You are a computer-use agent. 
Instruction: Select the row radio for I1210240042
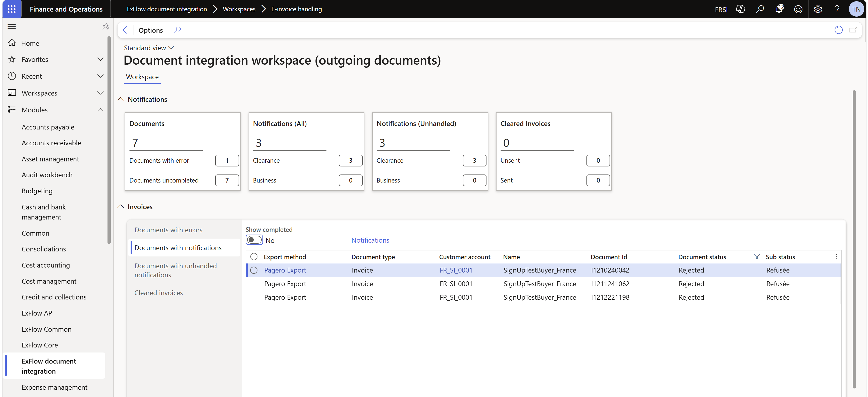pyautogui.click(x=254, y=270)
